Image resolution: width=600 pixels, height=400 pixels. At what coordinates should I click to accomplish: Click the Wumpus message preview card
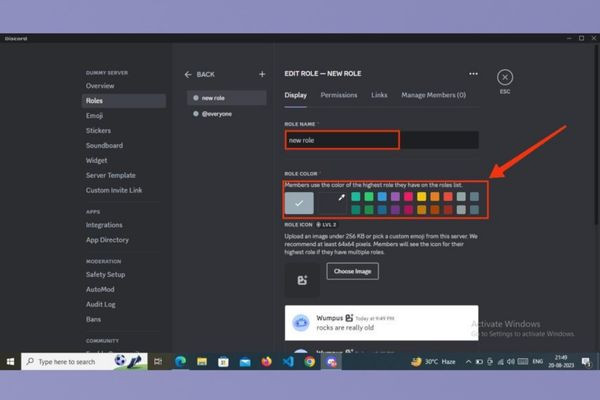[382, 323]
